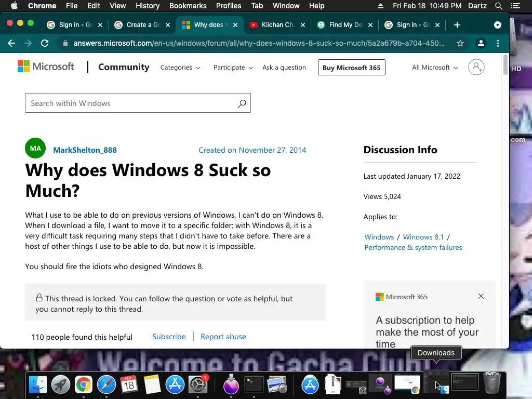532x399 pixels.
Task: Open Notes from the Dock
Action: tap(152, 384)
